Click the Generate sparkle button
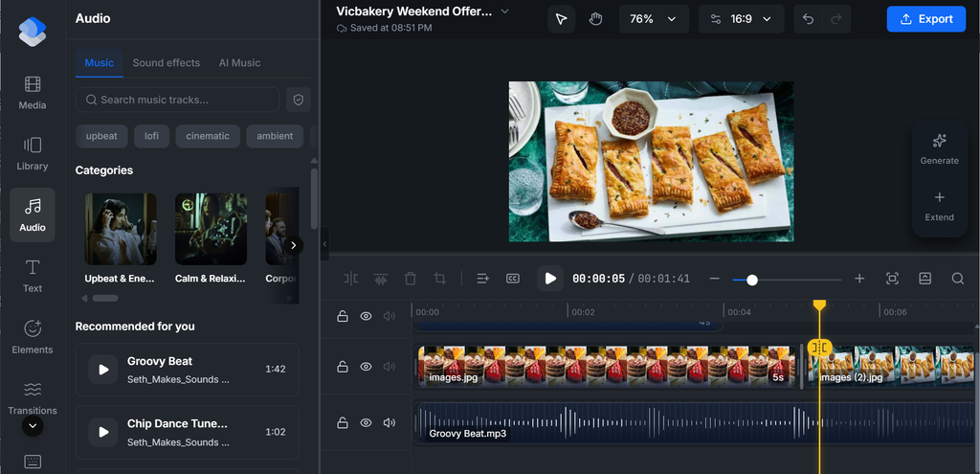980x474 pixels. (939, 148)
